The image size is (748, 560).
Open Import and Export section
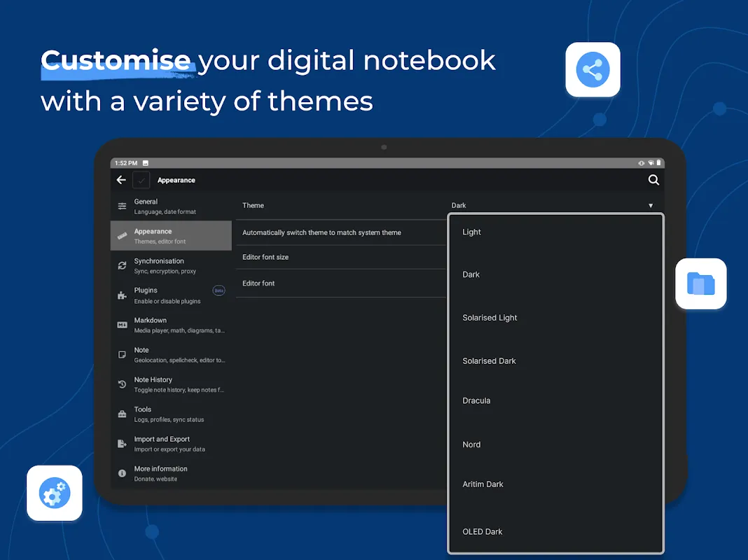pos(171,444)
